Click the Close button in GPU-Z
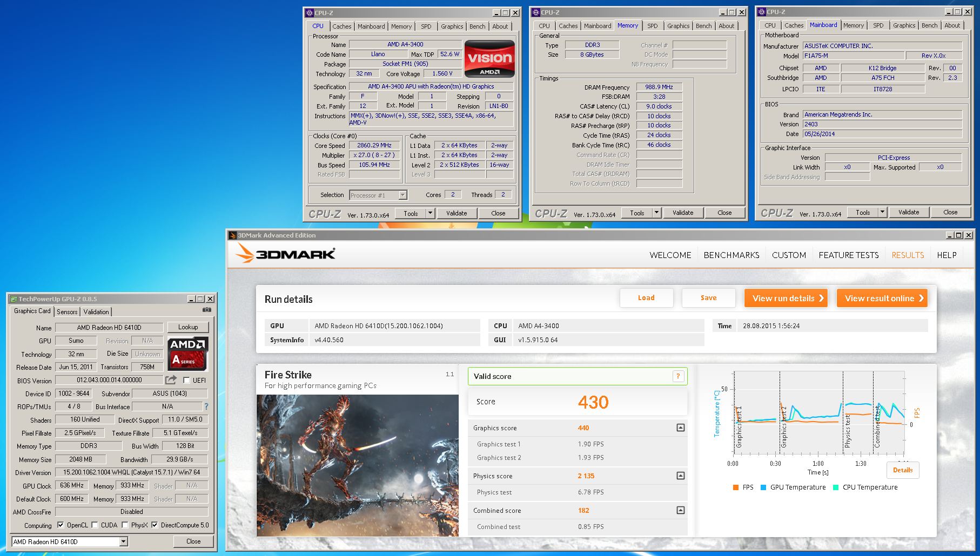Screen dimensions: 980x556 pyautogui.click(x=193, y=541)
